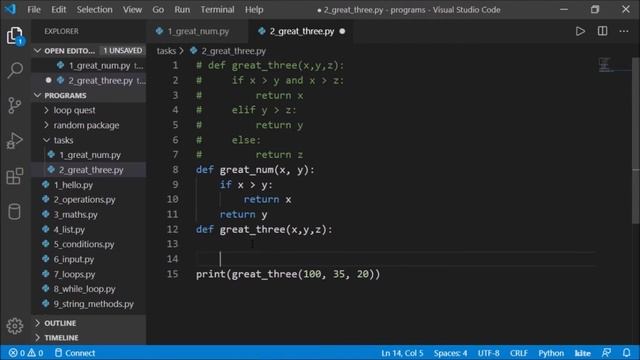Open the Search view icon
Image resolution: width=640 pixels, height=360 pixels.
click(15, 70)
